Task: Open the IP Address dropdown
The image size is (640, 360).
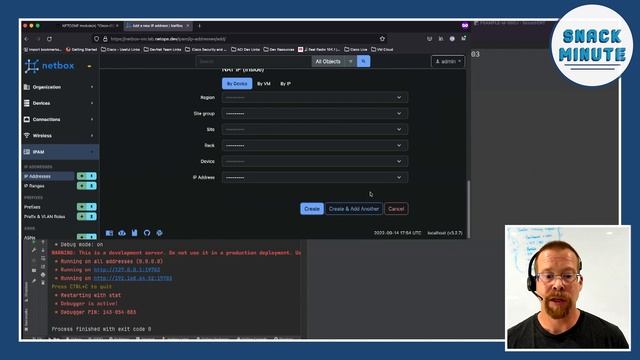Action: pyautogui.click(x=315, y=178)
